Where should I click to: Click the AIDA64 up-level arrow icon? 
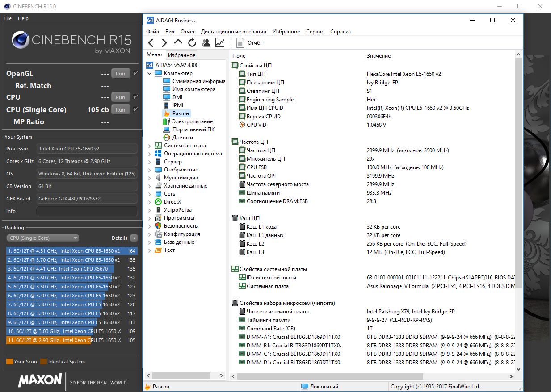[x=178, y=42]
